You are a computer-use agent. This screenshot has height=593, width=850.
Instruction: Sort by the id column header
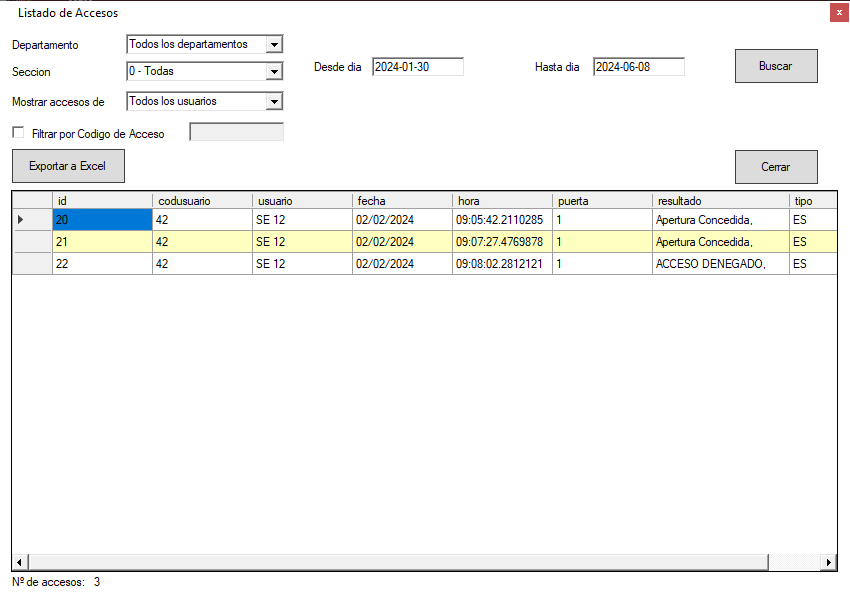pos(102,201)
